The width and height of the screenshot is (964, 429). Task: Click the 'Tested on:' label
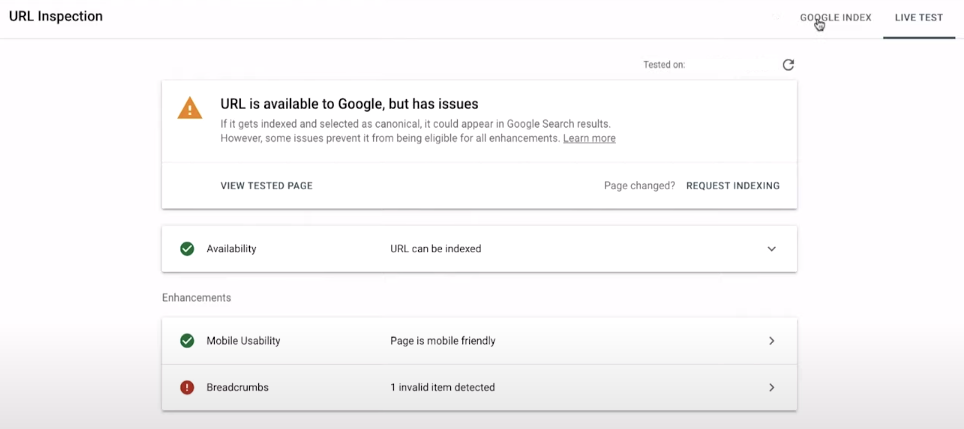coord(664,65)
